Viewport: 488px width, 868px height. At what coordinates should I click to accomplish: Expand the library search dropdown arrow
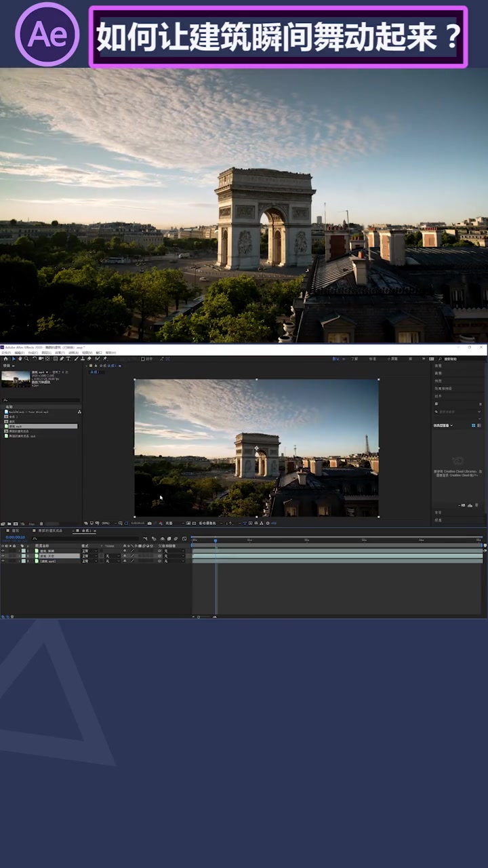point(480,412)
